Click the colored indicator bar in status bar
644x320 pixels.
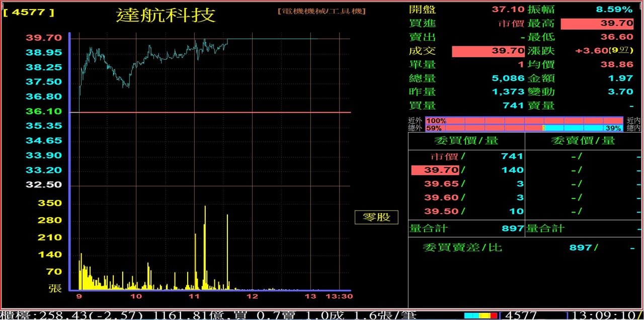tap(481, 315)
